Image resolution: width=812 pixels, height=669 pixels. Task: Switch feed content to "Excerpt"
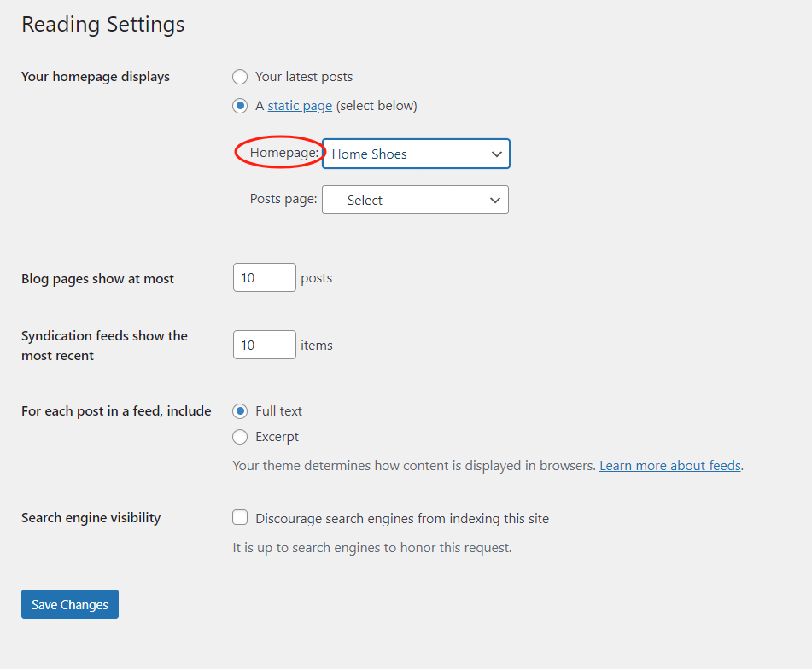pos(241,437)
